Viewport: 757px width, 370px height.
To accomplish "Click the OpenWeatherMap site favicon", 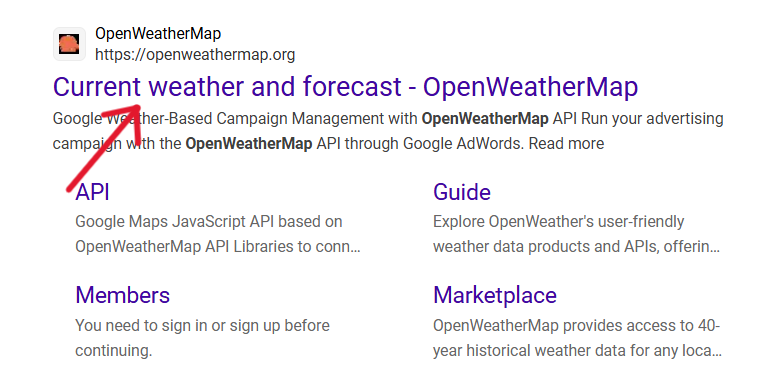I will 69,44.
